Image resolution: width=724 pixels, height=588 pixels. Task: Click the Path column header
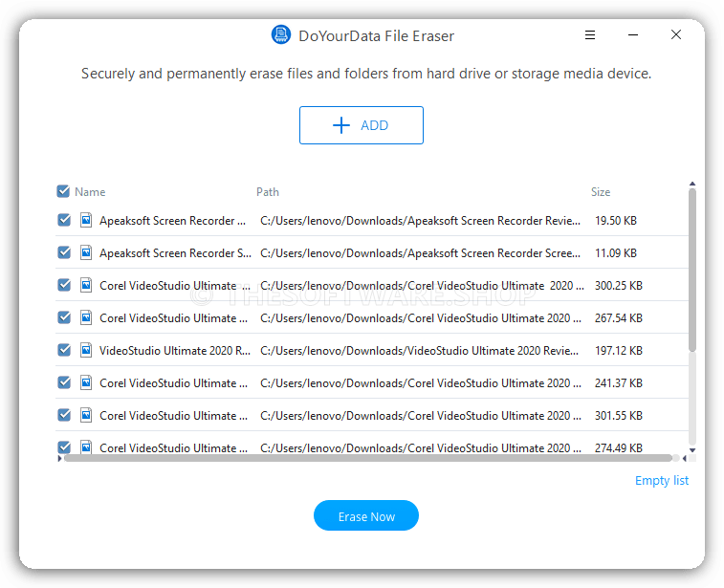click(268, 192)
